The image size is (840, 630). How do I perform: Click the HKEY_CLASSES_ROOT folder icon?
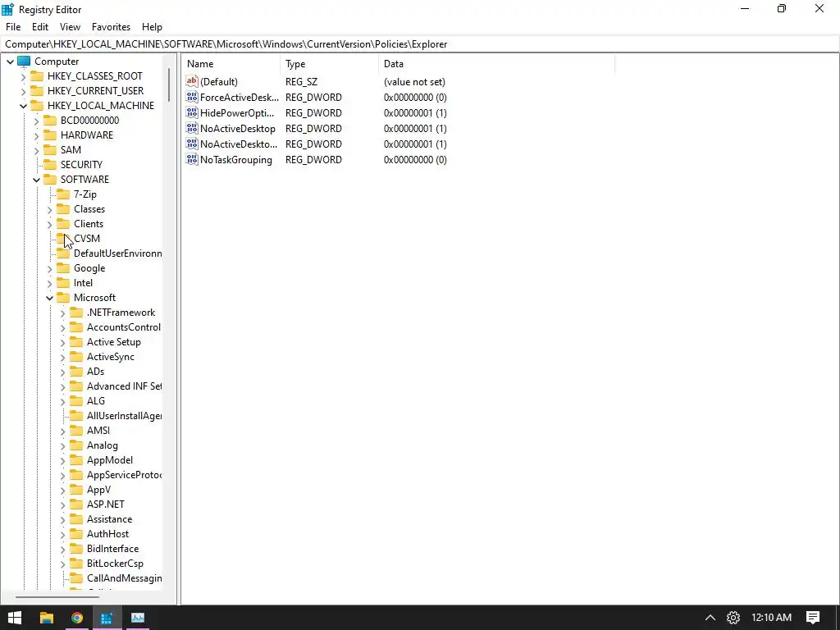37,75
